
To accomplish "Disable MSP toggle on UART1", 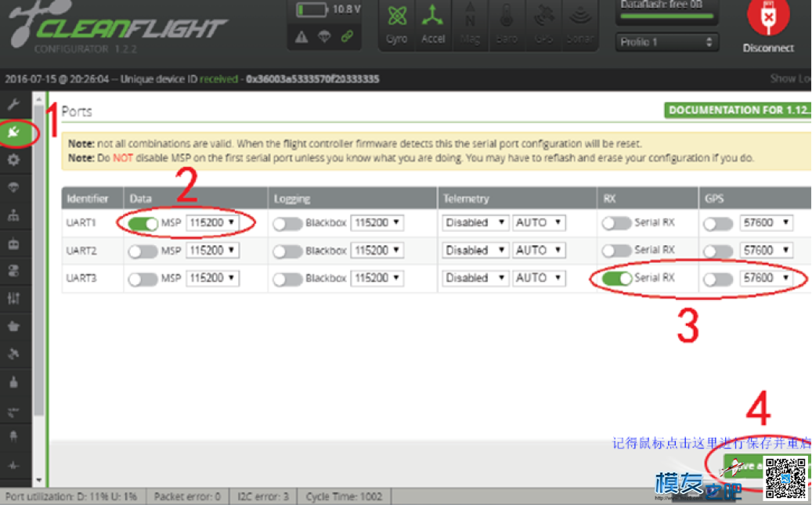I will [x=143, y=223].
